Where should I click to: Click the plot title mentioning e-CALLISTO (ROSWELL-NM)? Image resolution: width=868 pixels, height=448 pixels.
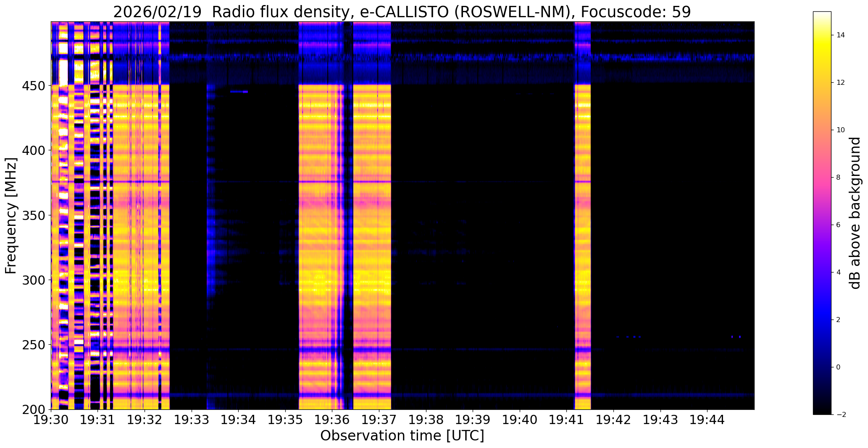(x=402, y=12)
